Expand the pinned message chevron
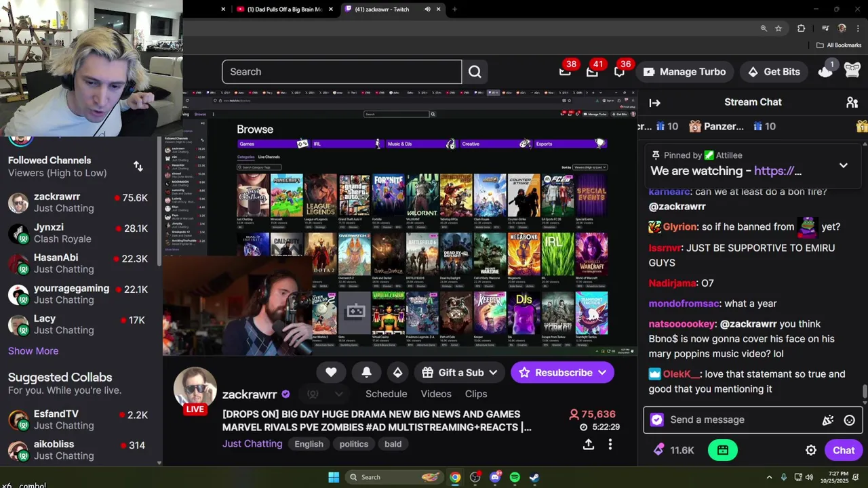This screenshot has width=868, height=488. coord(843,165)
